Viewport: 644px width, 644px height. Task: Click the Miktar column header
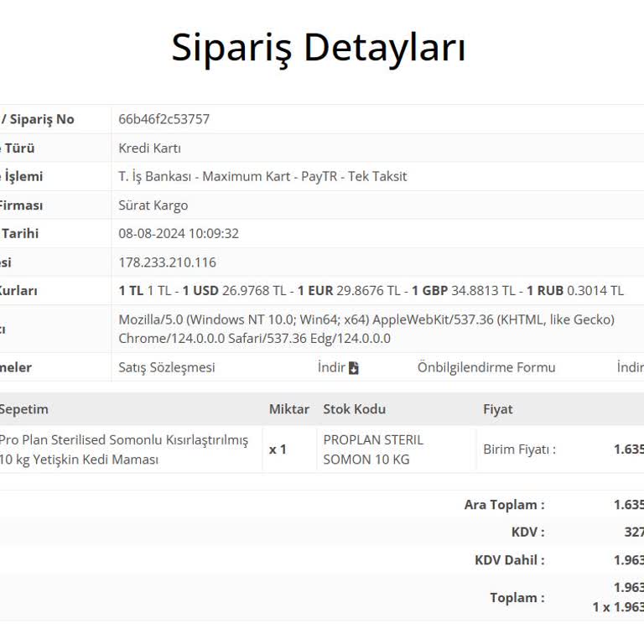pos(289,409)
